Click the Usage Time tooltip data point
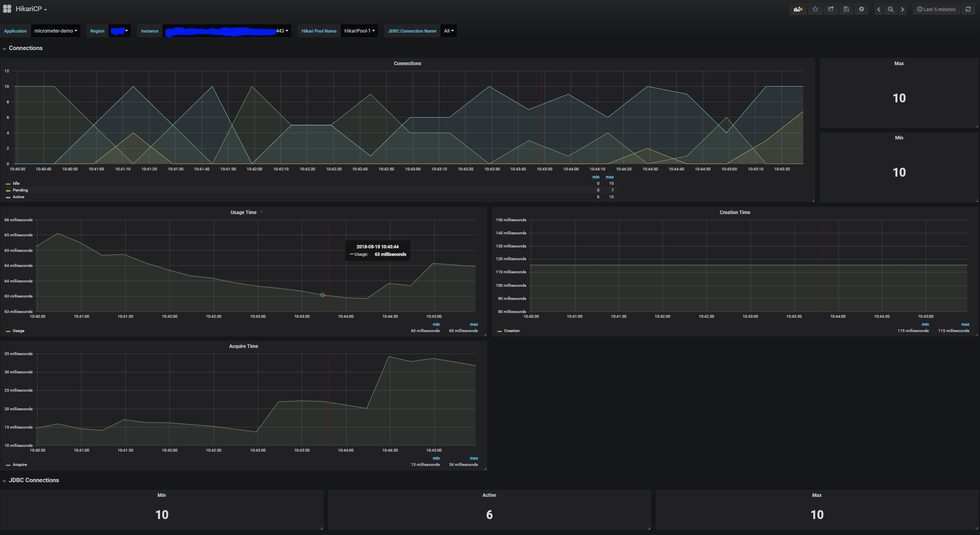 323,295
